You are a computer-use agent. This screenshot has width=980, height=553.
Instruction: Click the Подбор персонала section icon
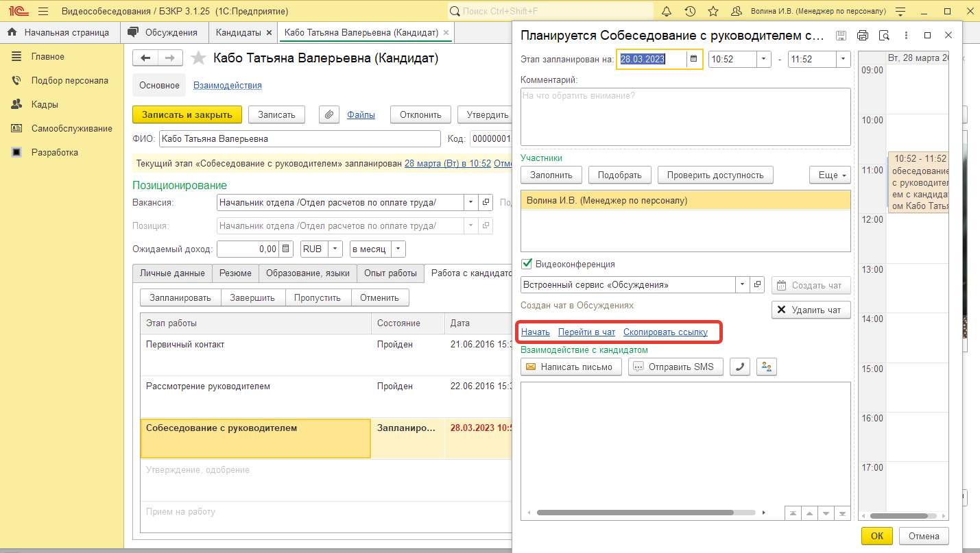click(x=17, y=80)
